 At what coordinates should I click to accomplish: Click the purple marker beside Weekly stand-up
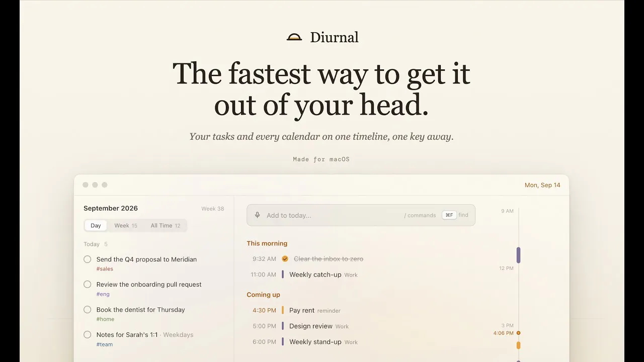[x=283, y=341]
